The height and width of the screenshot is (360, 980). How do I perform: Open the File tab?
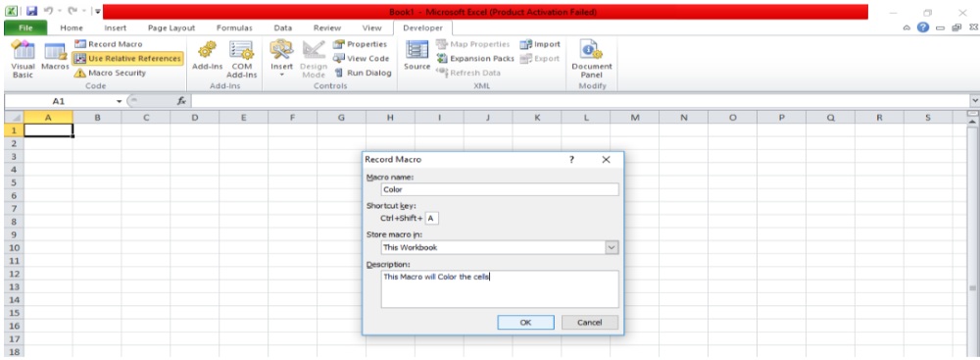[x=25, y=28]
